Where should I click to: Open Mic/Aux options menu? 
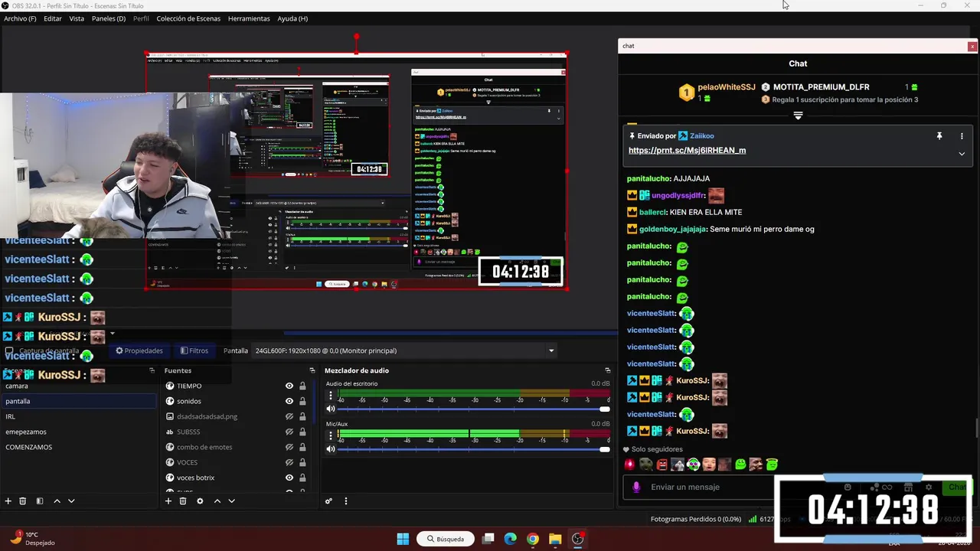[331, 435]
